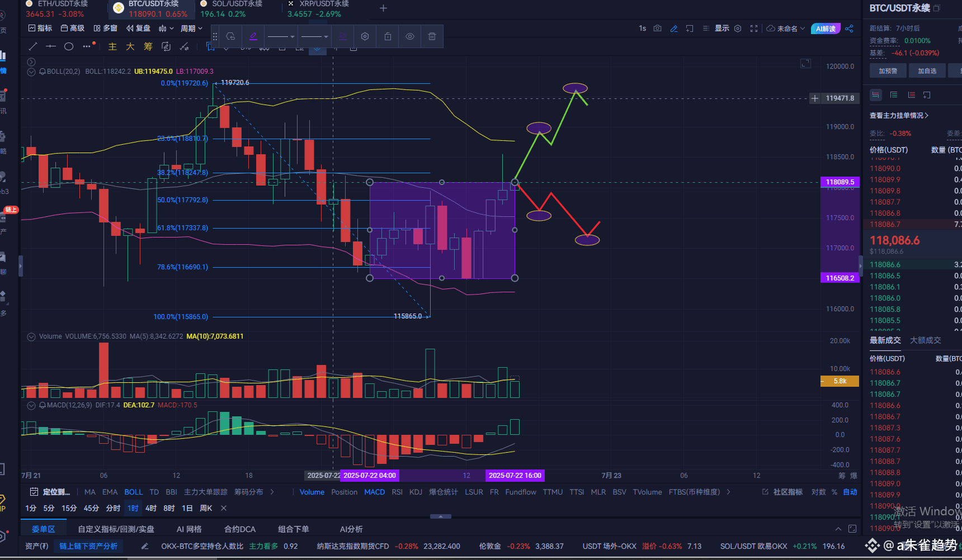Click the panel collapse handle above bottom tabs
Screen dimensions: 962x560
[x=441, y=516]
